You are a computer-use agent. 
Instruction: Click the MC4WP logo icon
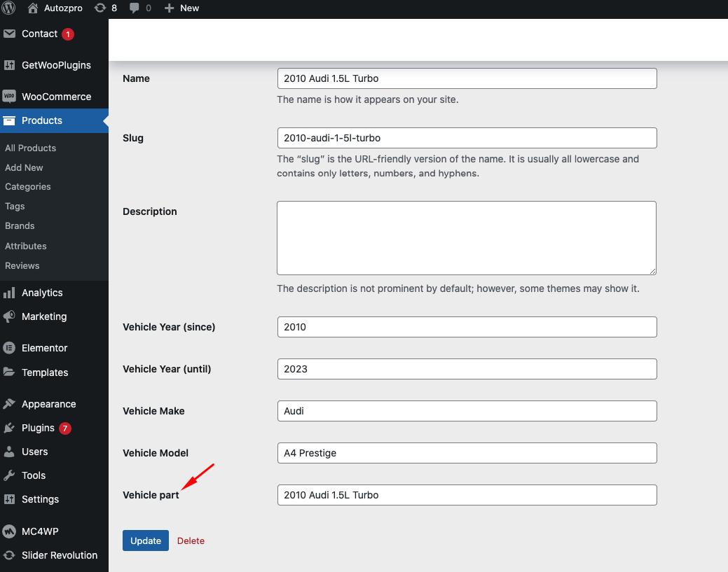coord(9,531)
